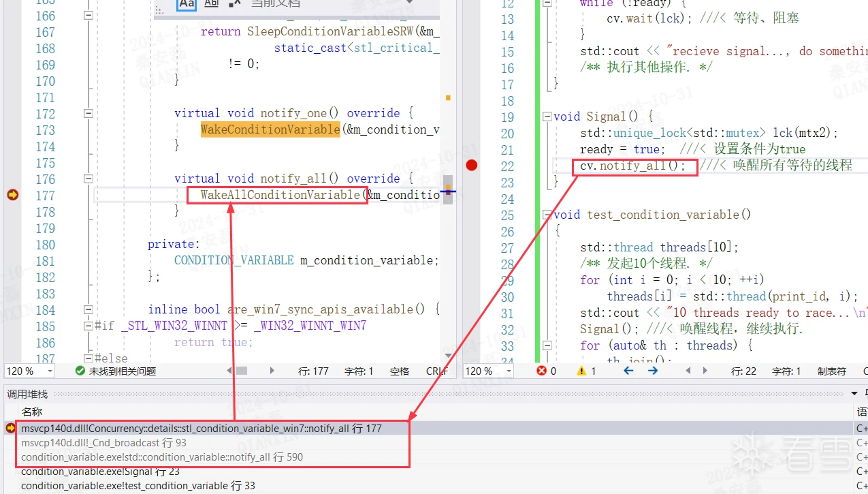Select stl_condition_variable_win7::notify_all call stack frame
868x494 pixels.
[434, 429]
